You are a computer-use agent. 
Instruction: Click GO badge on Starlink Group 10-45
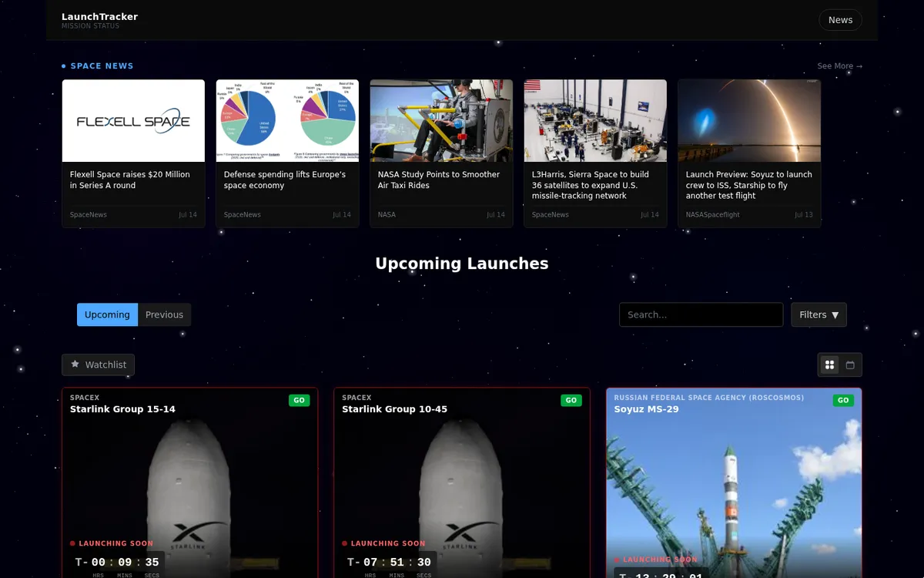(x=571, y=400)
